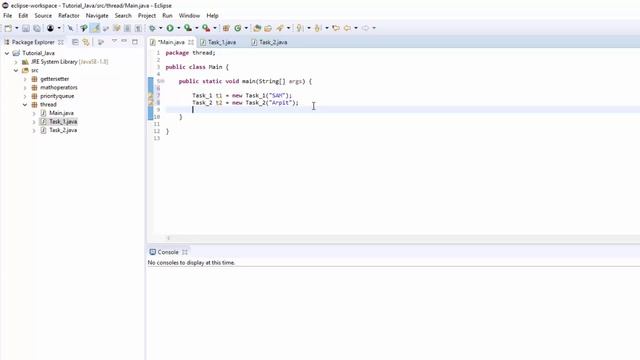Open the Refactor menu

click(69, 16)
